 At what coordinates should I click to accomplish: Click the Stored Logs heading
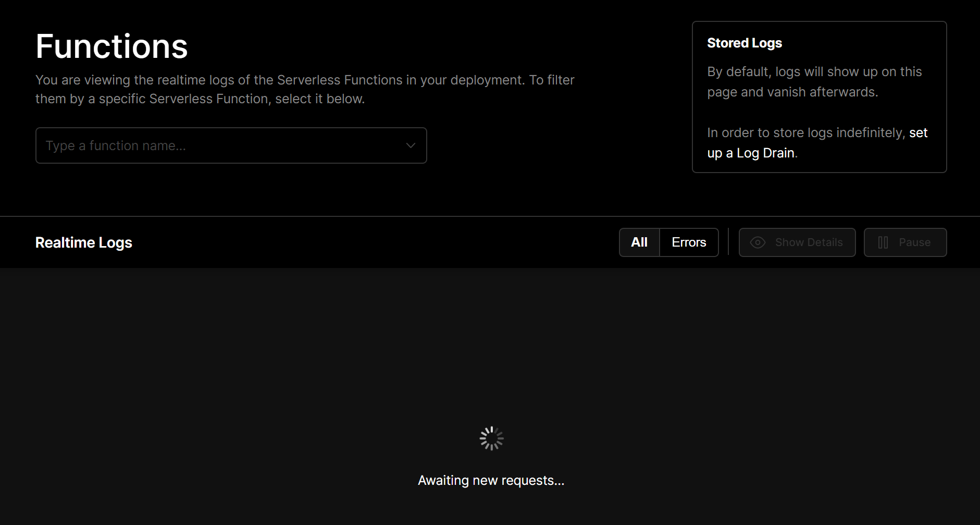tap(745, 43)
